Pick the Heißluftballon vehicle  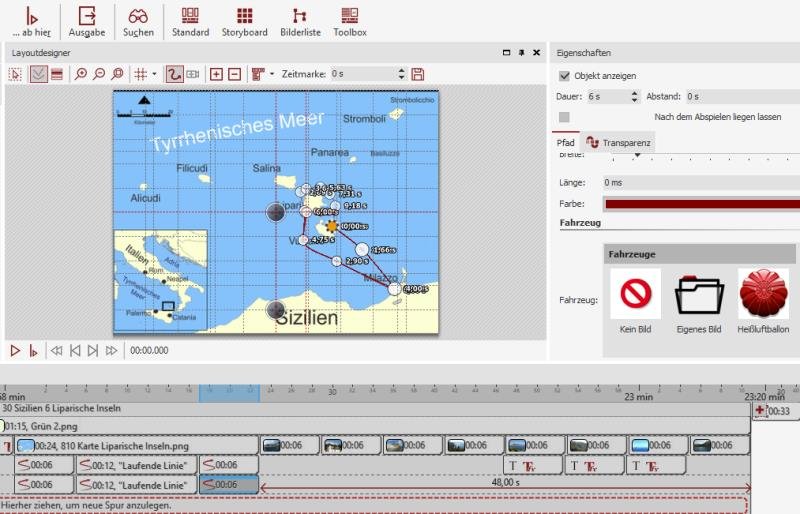(763, 295)
